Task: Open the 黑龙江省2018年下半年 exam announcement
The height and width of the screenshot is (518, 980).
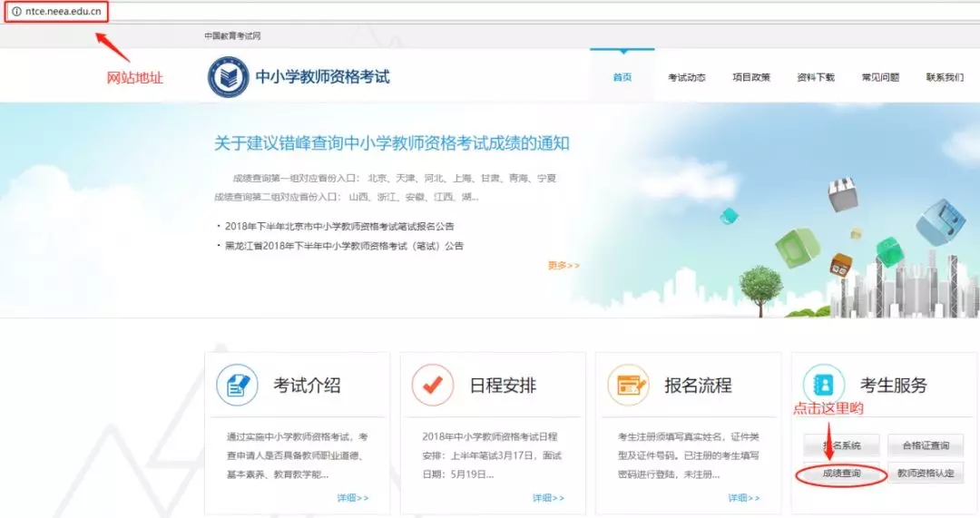Action: click(x=344, y=246)
